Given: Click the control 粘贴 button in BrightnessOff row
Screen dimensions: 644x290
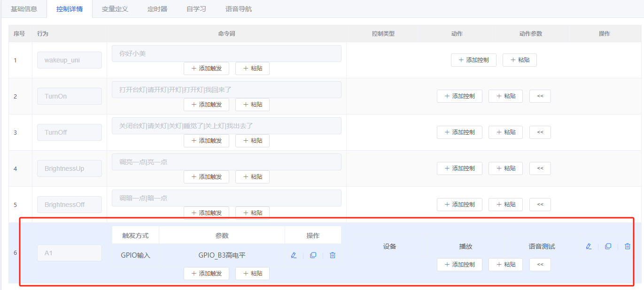Looking at the screenshot, I should [x=505, y=205].
